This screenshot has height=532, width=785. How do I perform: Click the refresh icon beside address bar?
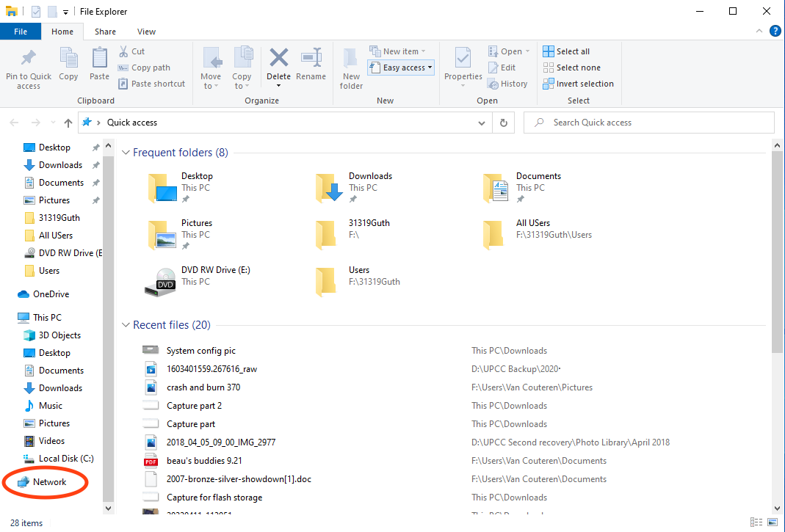coord(503,123)
